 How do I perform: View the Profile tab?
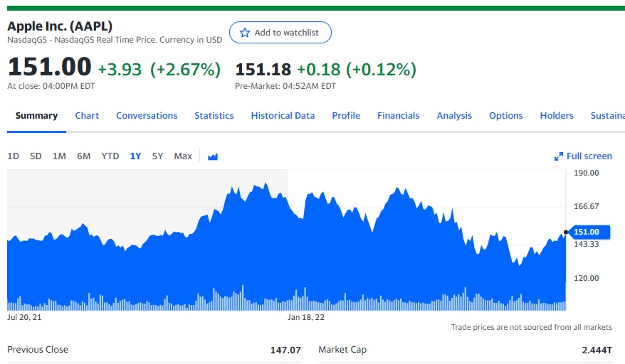click(x=346, y=115)
